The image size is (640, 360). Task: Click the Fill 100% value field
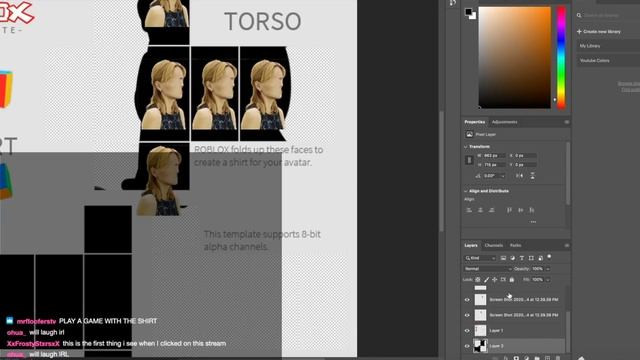coord(538,280)
